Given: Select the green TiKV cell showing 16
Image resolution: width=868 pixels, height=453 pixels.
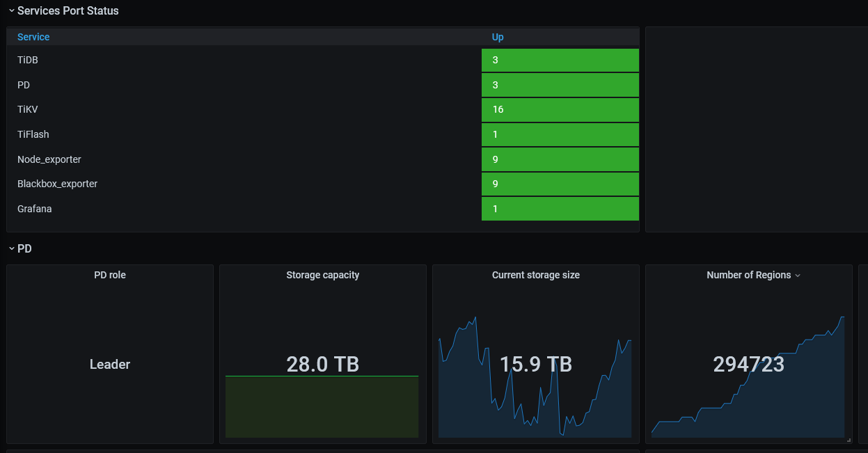Looking at the screenshot, I should click(560, 110).
